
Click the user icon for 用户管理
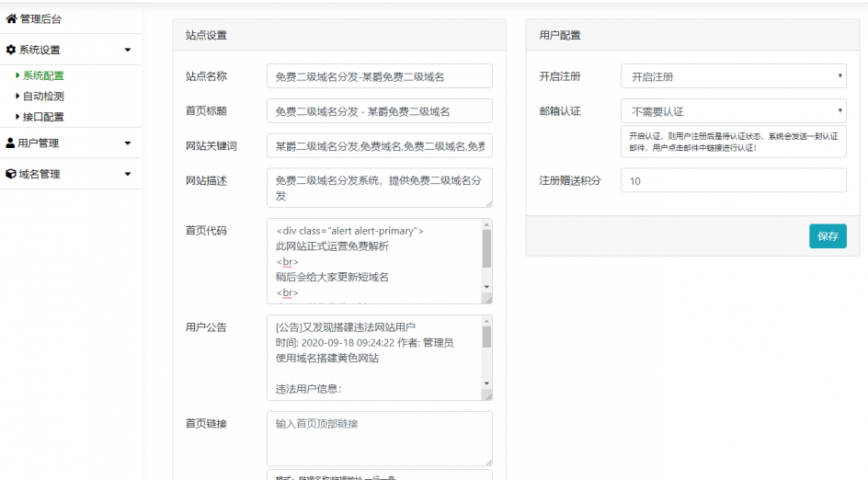(x=10, y=143)
